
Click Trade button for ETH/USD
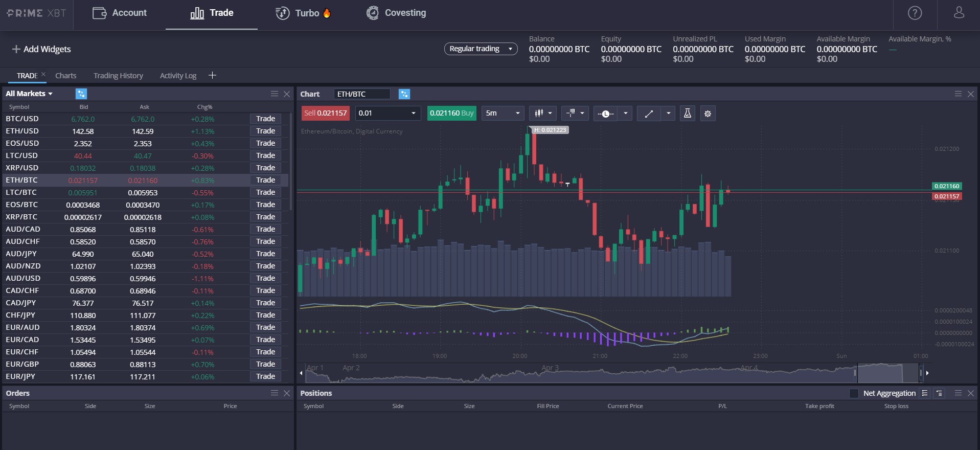pyautogui.click(x=266, y=131)
